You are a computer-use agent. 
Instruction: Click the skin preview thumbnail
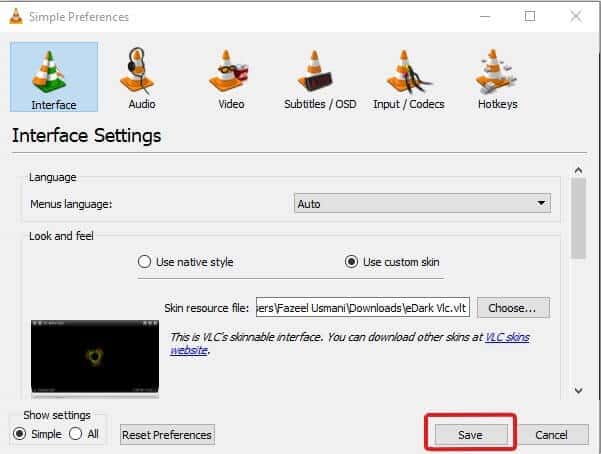(x=95, y=357)
